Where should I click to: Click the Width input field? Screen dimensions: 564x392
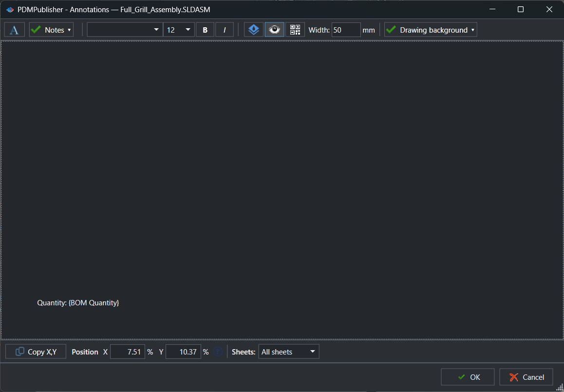pyautogui.click(x=346, y=30)
